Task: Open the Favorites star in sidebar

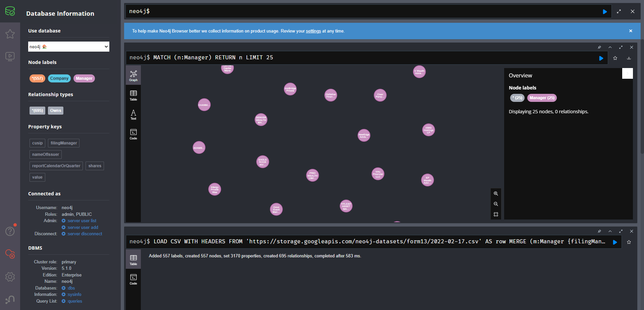Action: pos(10,34)
